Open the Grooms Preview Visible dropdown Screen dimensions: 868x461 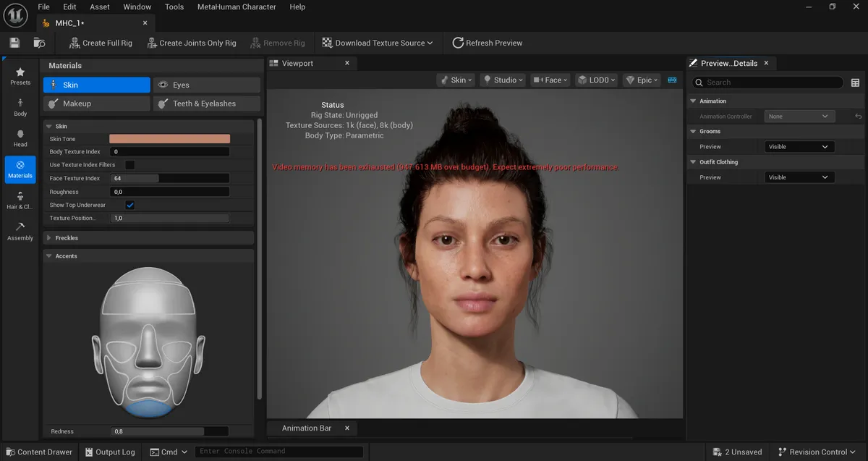pos(799,146)
